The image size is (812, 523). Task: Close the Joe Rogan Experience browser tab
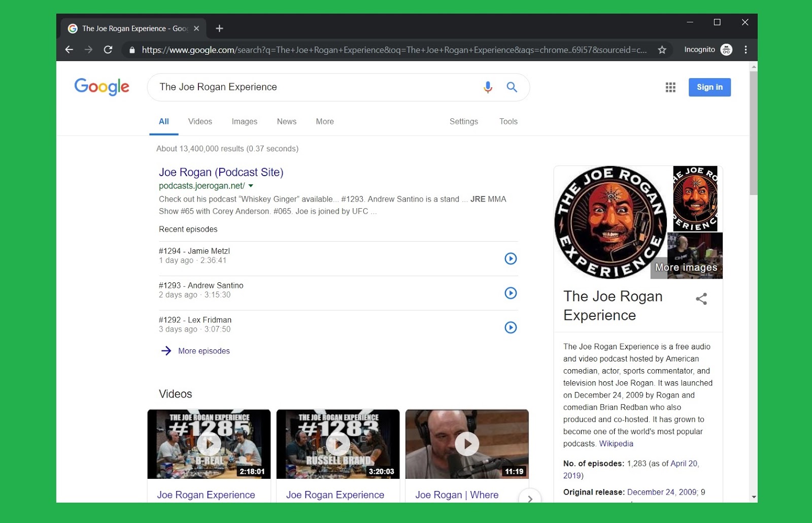click(196, 28)
